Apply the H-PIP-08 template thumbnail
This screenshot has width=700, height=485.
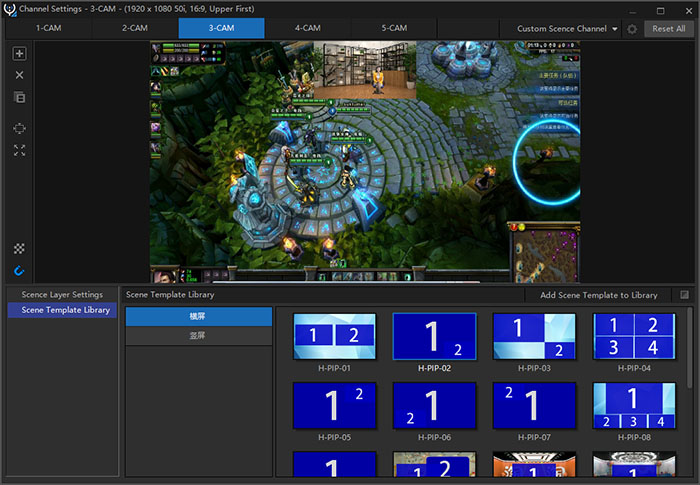coord(634,406)
